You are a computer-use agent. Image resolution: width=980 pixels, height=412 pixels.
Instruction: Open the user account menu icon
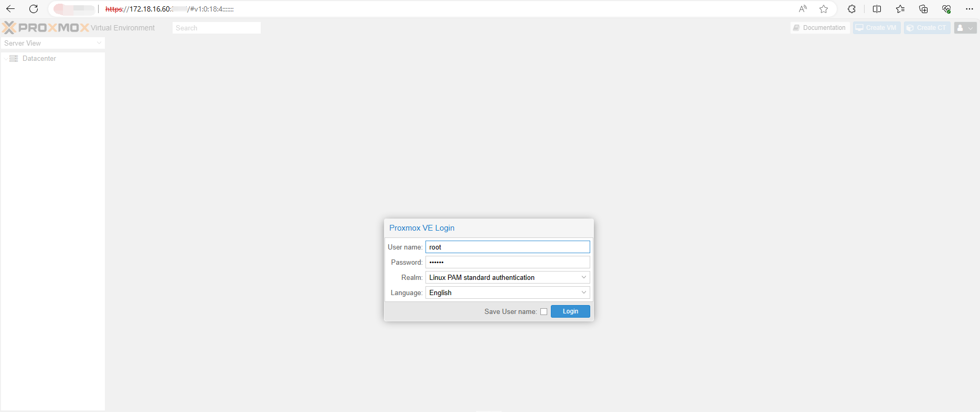click(965, 28)
